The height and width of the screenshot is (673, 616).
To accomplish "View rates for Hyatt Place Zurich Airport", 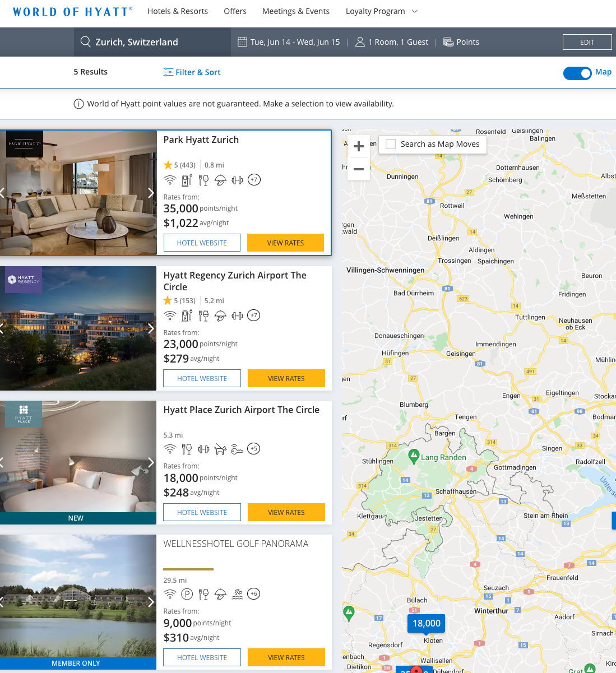I will point(286,512).
